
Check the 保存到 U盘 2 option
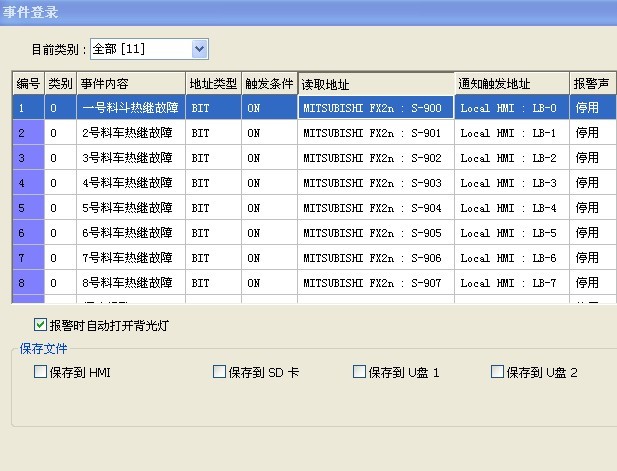[x=498, y=372]
